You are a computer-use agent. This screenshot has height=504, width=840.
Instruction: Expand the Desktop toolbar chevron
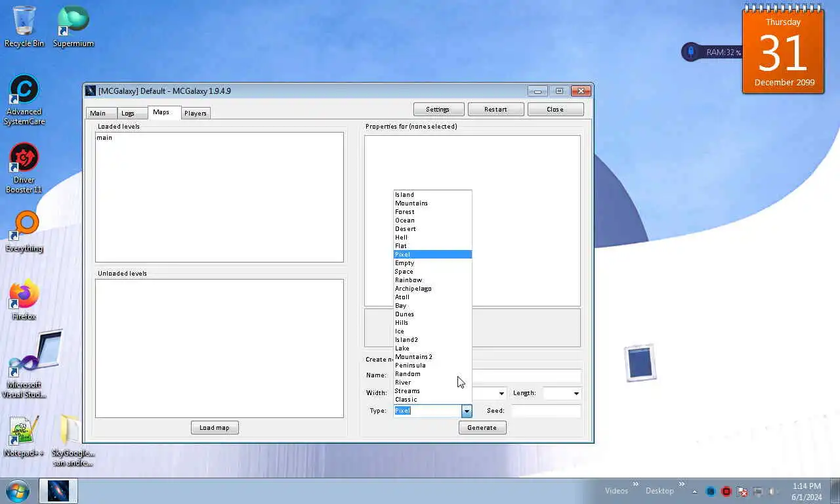coord(681,485)
